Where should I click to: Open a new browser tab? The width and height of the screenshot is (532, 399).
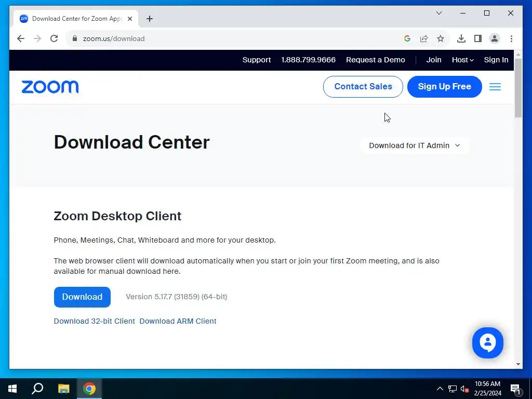[x=150, y=19]
